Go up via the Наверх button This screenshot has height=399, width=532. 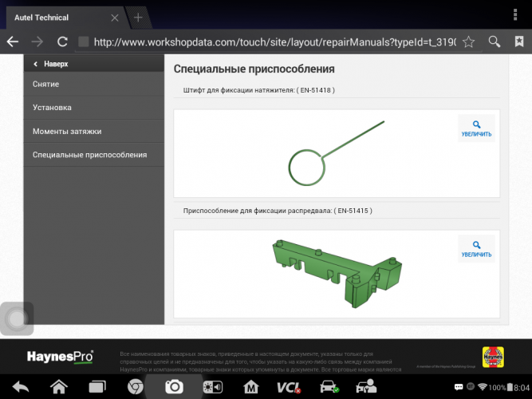pos(94,64)
